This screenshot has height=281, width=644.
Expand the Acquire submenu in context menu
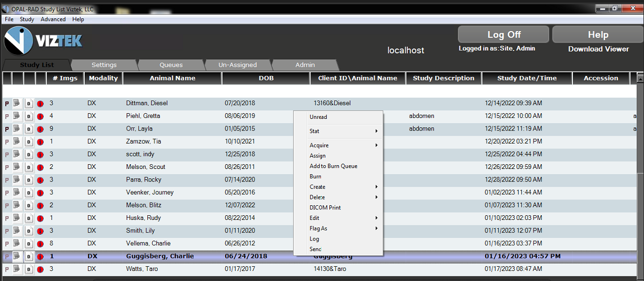(342, 145)
